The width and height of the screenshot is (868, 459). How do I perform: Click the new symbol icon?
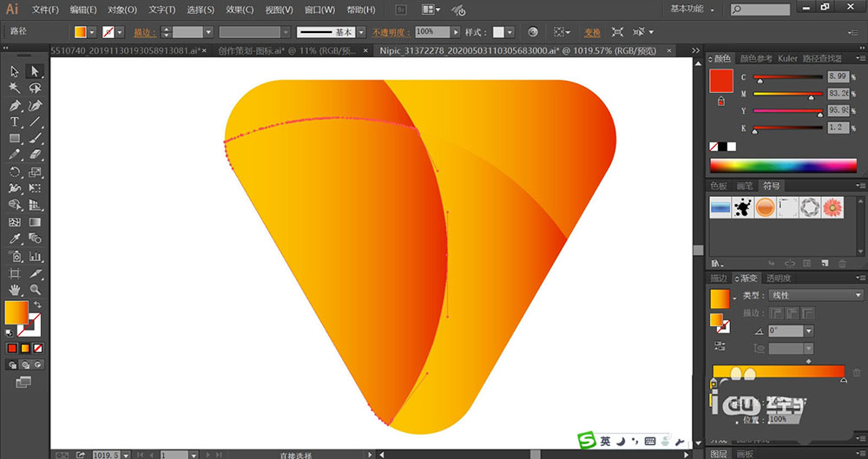[x=825, y=264]
